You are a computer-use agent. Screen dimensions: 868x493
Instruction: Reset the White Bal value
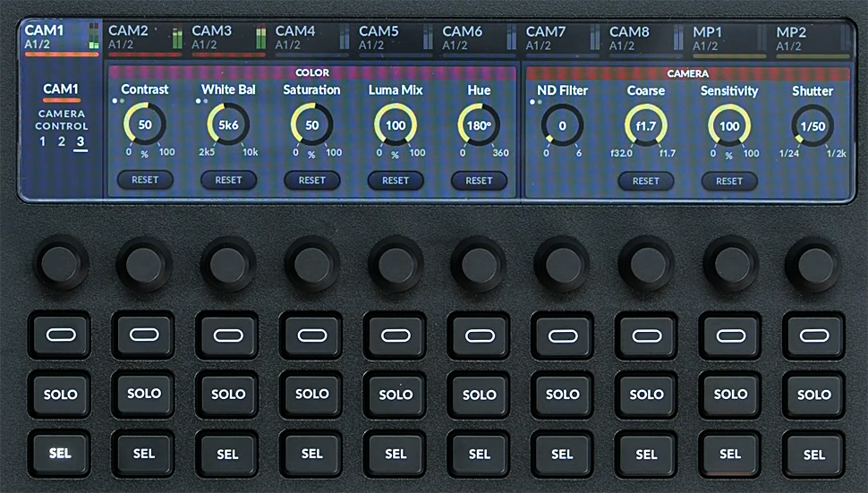(228, 180)
